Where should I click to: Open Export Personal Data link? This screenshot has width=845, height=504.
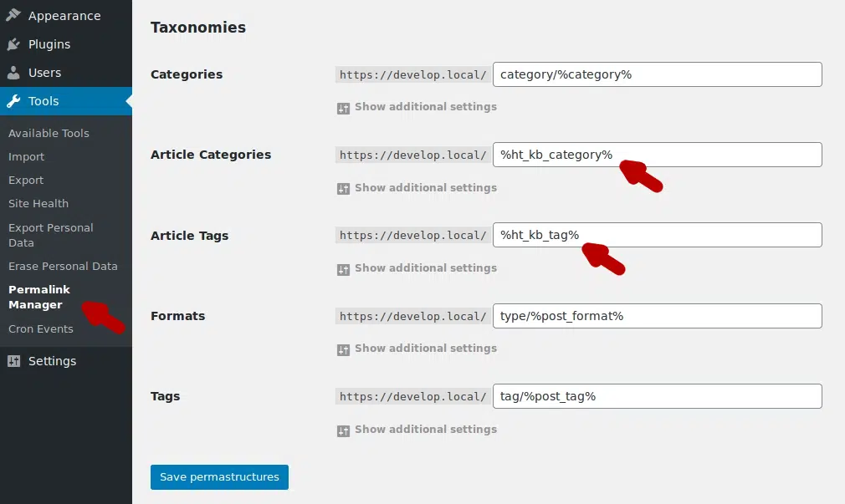(x=50, y=235)
